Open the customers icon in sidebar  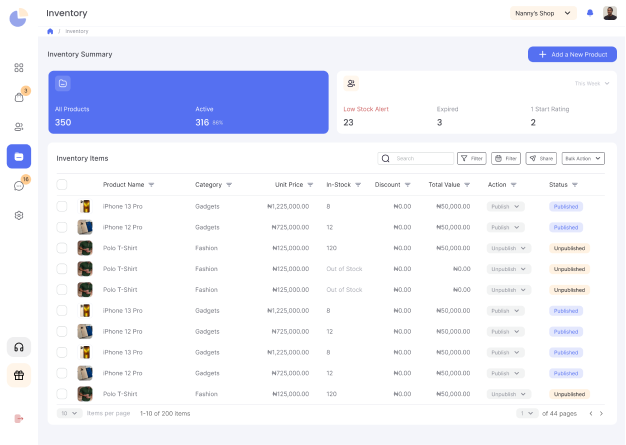tap(19, 127)
